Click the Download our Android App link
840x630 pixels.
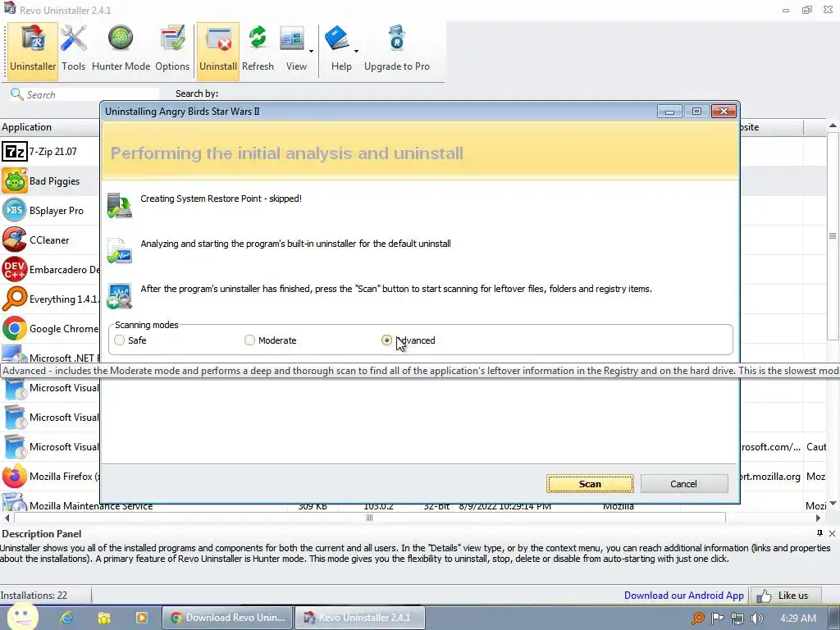683,596
